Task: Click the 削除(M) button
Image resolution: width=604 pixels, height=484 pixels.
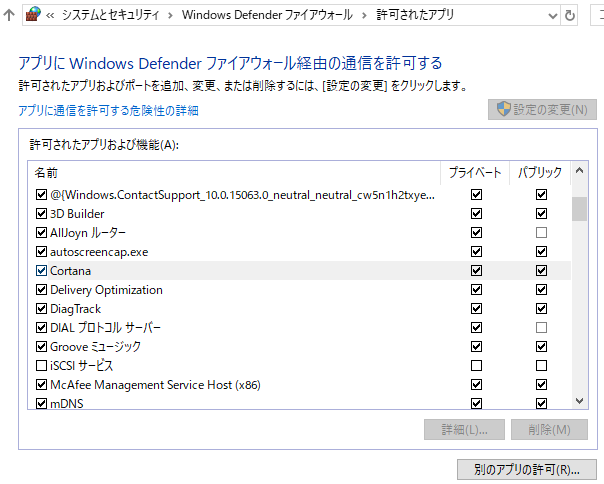Action: click(x=549, y=429)
